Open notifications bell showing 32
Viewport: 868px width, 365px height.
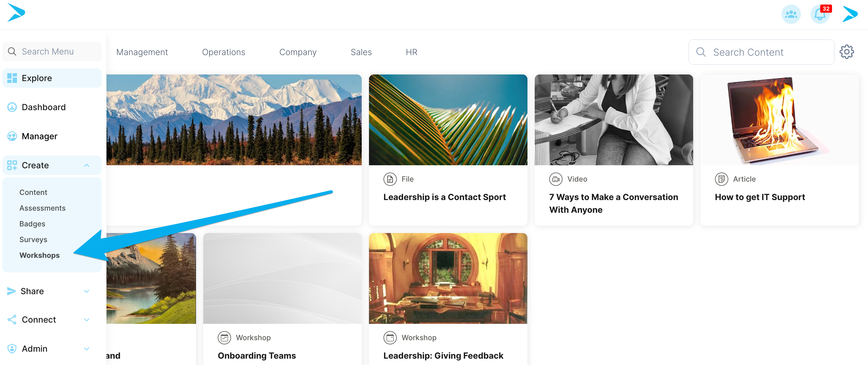tap(820, 14)
